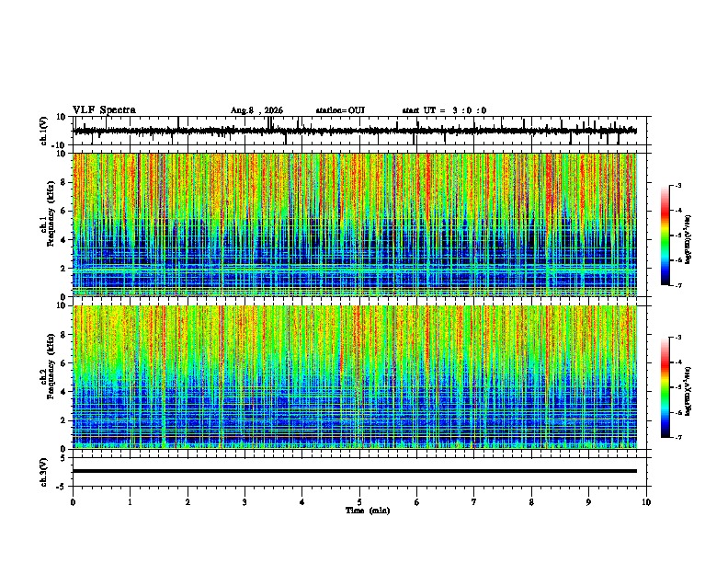Image resolution: width=728 pixels, height=563 pixels.
Task: Click tick label "10" at the Time axis end
Action: click(646, 502)
